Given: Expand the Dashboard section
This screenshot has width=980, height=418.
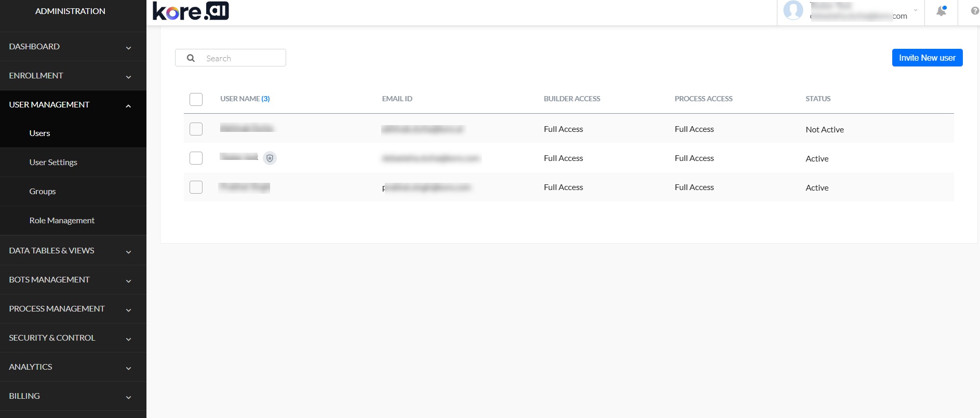Looking at the screenshot, I should 73,47.
